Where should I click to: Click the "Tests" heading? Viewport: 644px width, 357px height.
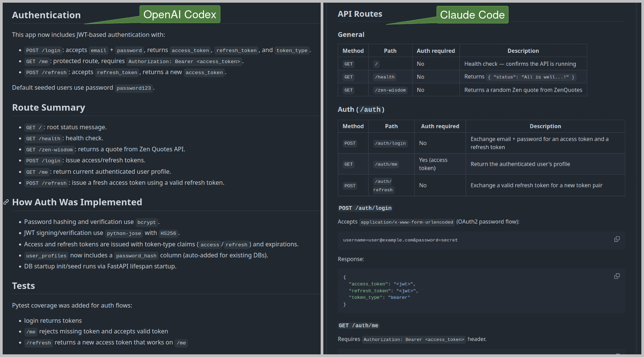(x=23, y=286)
